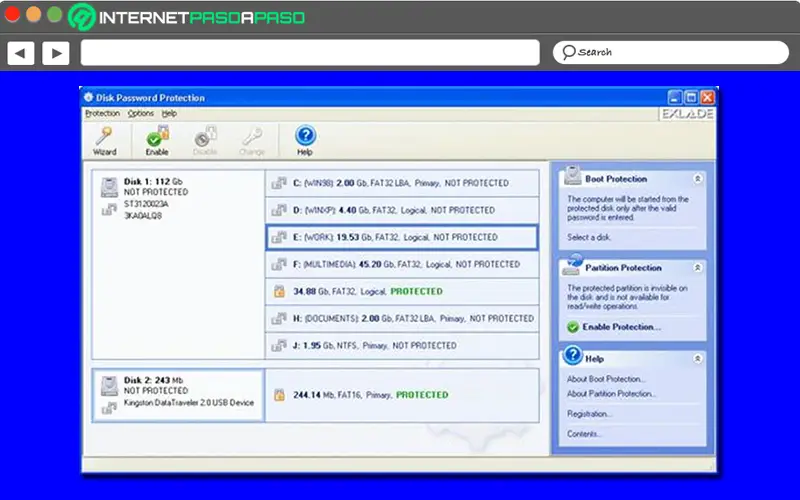Select the F: (MULTIMEDIA) 45.20 Gb partition
This screenshot has height=500, width=800.
click(x=402, y=264)
